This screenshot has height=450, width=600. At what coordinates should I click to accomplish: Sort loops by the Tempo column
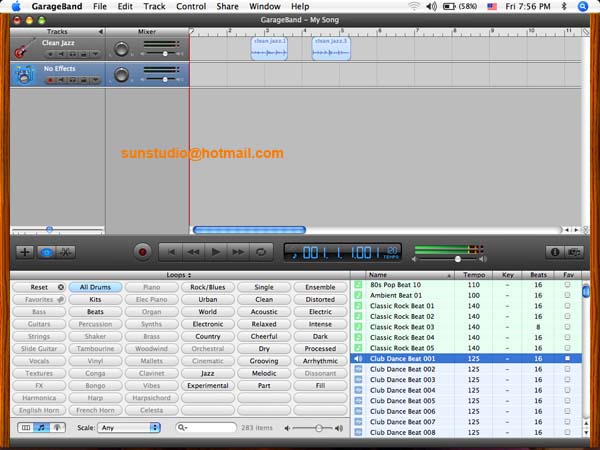tap(474, 275)
